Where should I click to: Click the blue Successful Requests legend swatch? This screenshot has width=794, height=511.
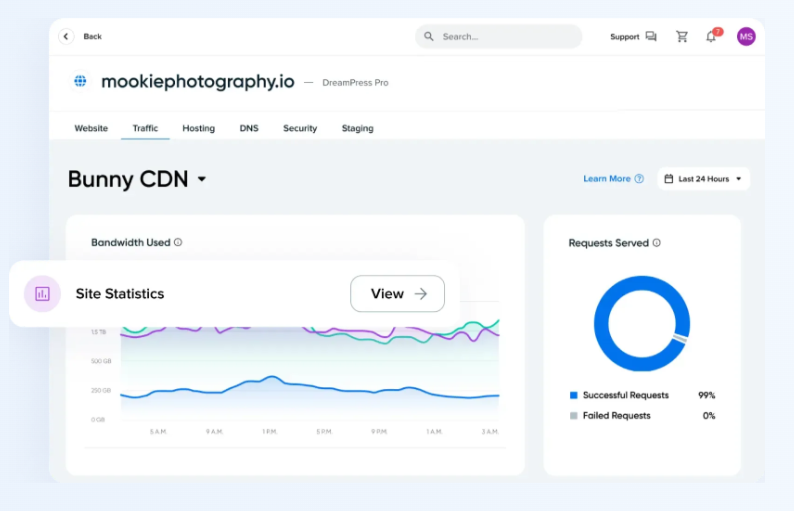pos(573,395)
